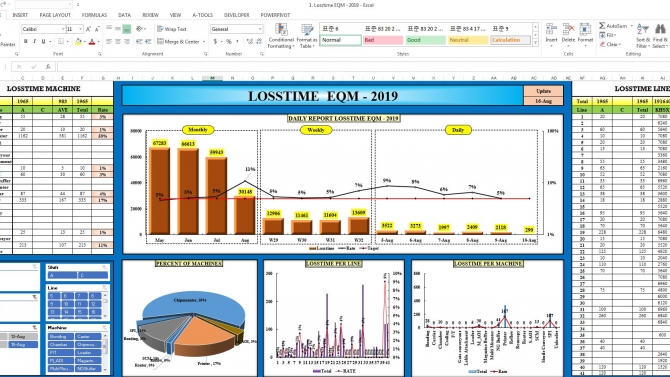Click the Merge & Center button

(x=179, y=41)
